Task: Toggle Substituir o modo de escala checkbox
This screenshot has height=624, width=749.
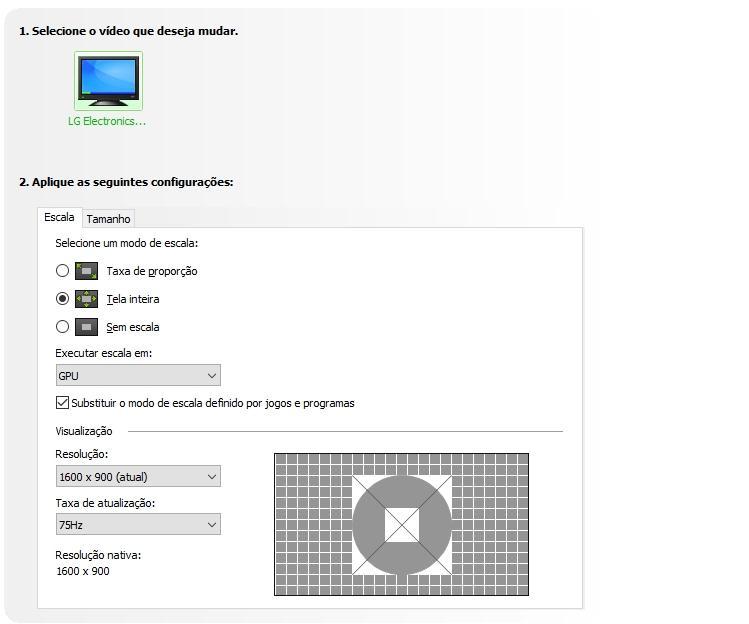Action: 62,403
